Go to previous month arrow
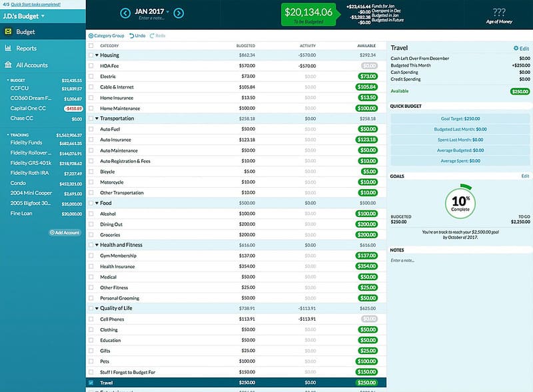The image size is (533, 392). (x=125, y=13)
